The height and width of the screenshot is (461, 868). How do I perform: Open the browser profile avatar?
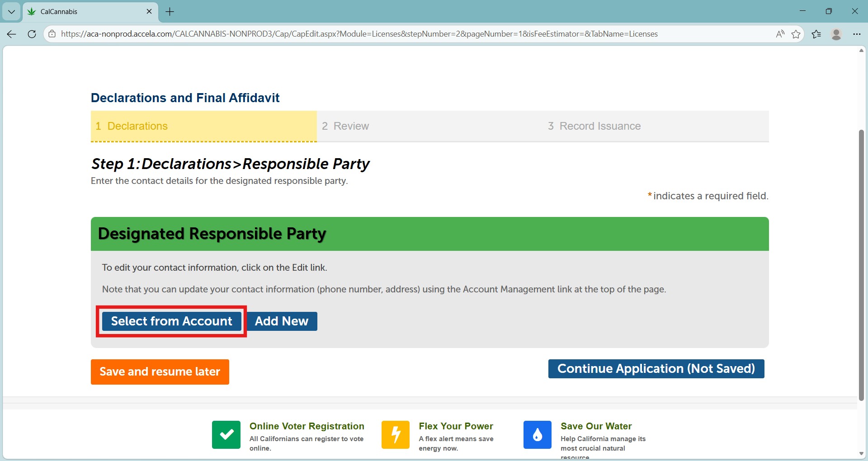[x=836, y=34]
